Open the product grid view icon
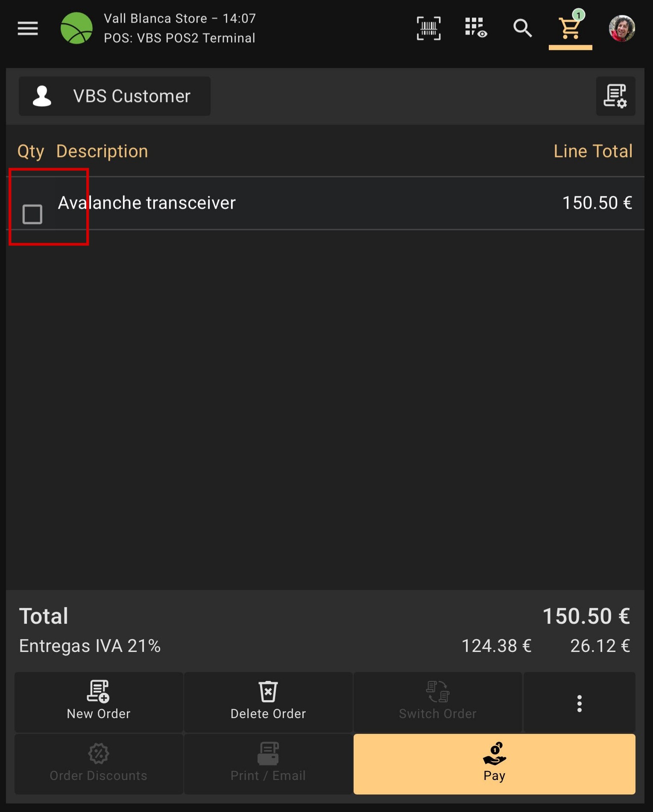The width and height of the screenshot is (653, 812). click(x=476, y=28)
